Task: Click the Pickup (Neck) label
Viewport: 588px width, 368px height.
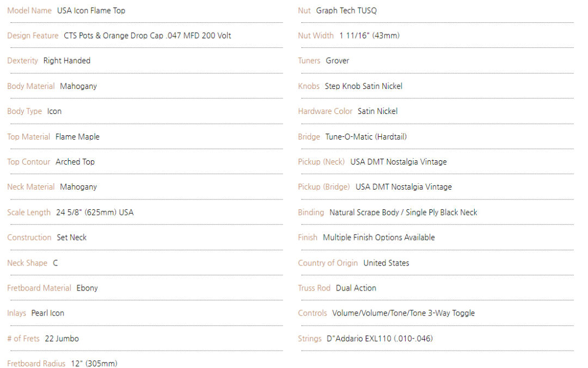Action: tap(321, 162)
